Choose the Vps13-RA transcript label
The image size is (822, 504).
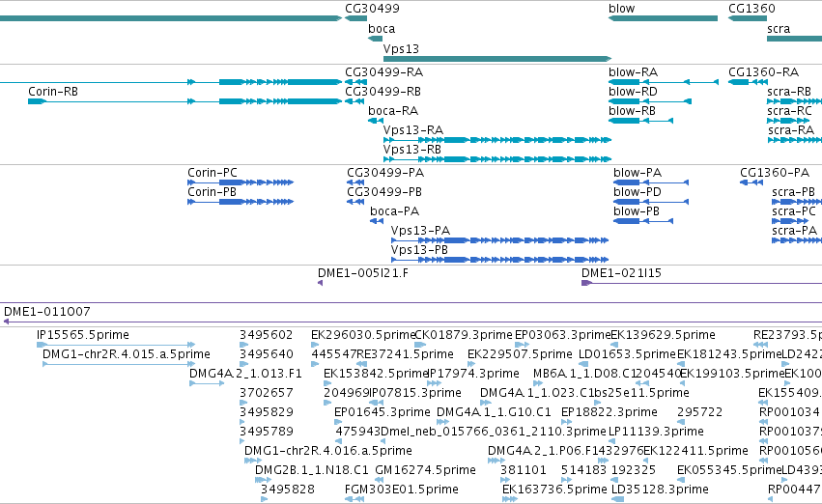pos(413,130)
